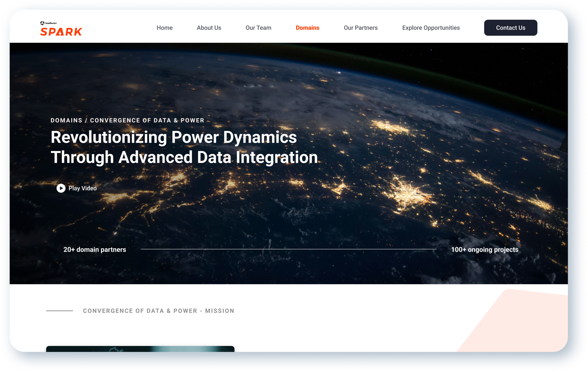
Task: Open the dark image thumbnail below Mission
Action: 140,349
